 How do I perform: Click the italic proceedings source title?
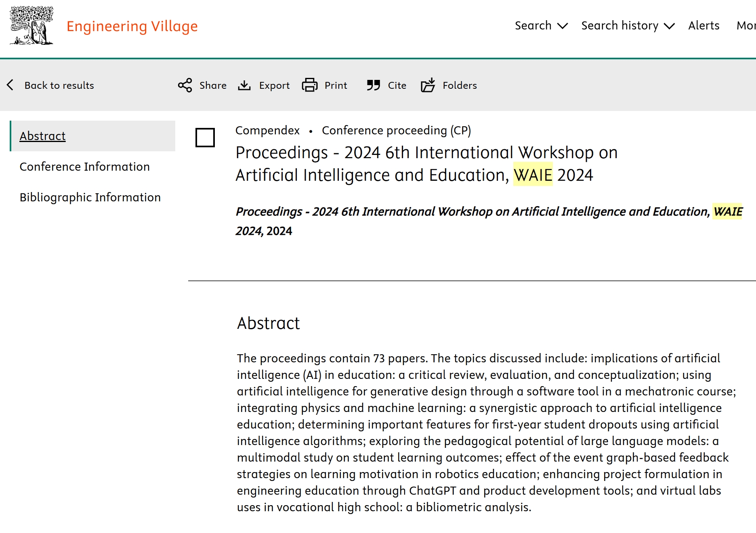click(489, 221)
